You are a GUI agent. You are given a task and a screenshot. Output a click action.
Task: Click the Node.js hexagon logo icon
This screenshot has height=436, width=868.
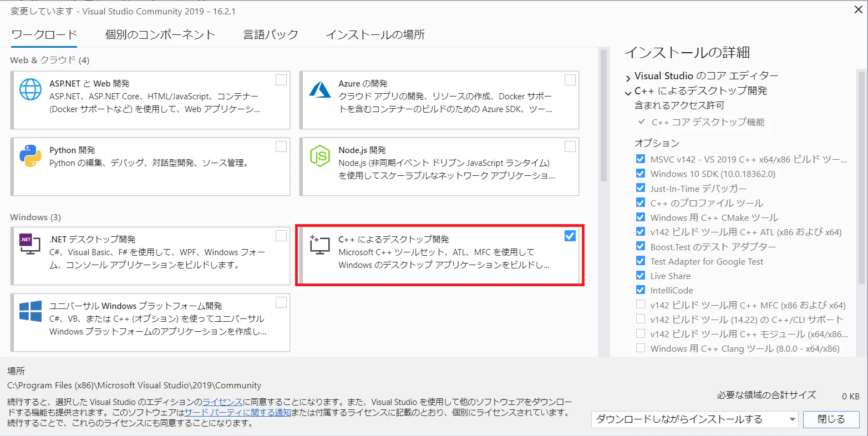coord(319,156)
